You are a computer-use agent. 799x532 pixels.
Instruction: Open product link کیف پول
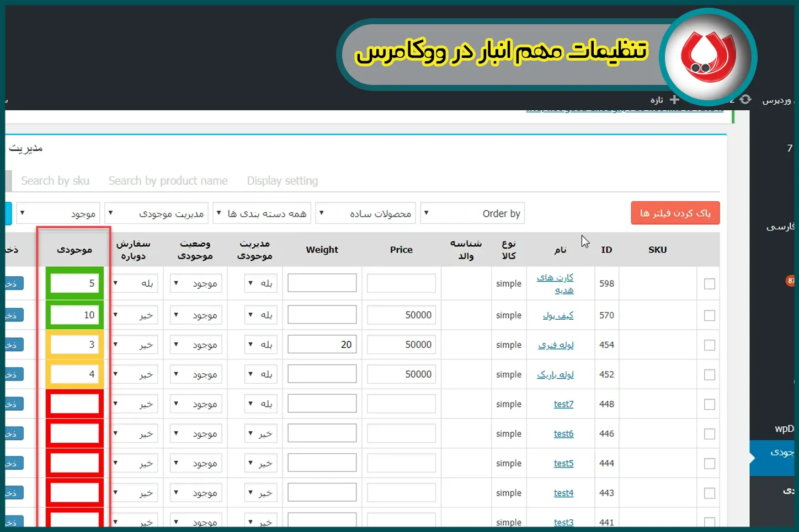click(x=558, y=315)
